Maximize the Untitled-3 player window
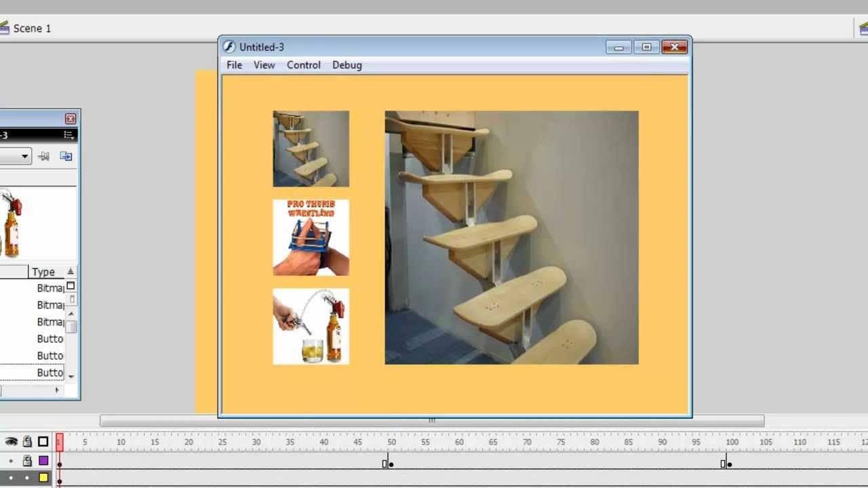Image resolution: width=868 pixels, height=488 pixels. click(x=646, y=47)
